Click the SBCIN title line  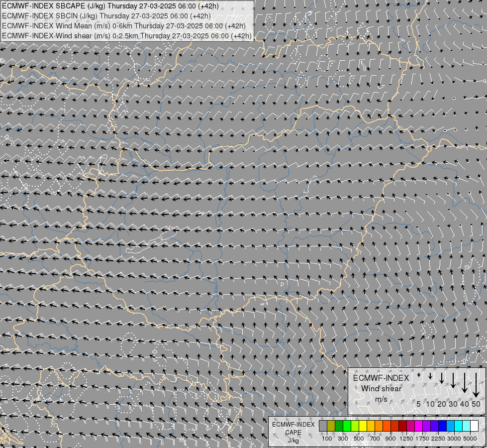point(106,16)
